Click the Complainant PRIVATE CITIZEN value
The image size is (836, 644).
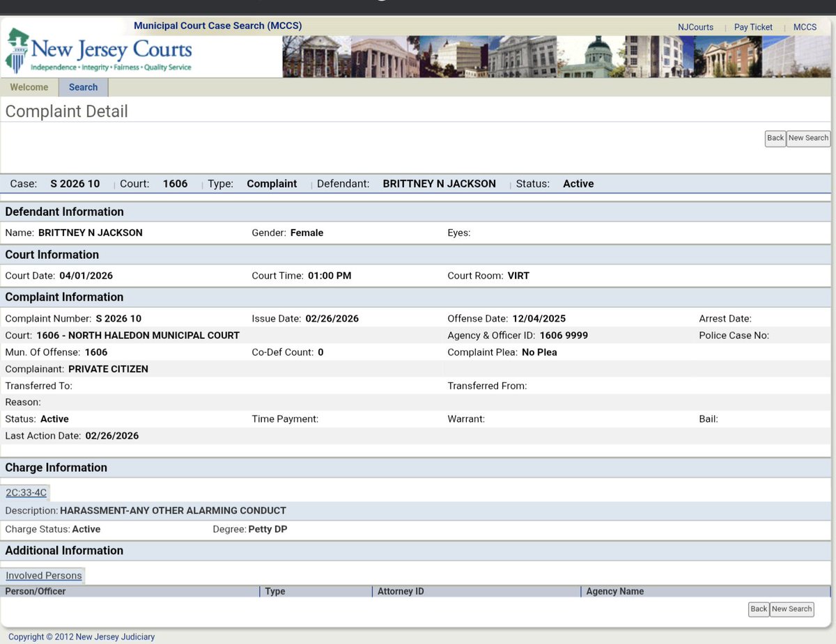(x=108, y=369)
